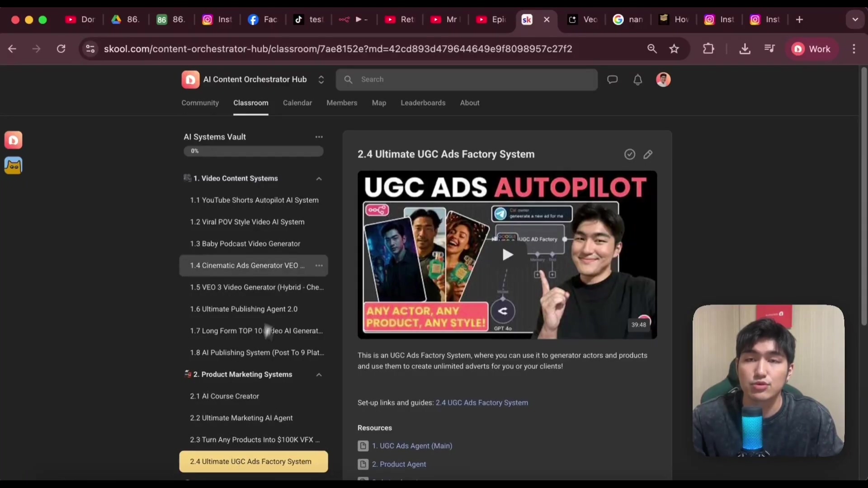868x488 pixels.
Task: Play the UGC Ads Autopilot video
Action: (x=507, y=255)
